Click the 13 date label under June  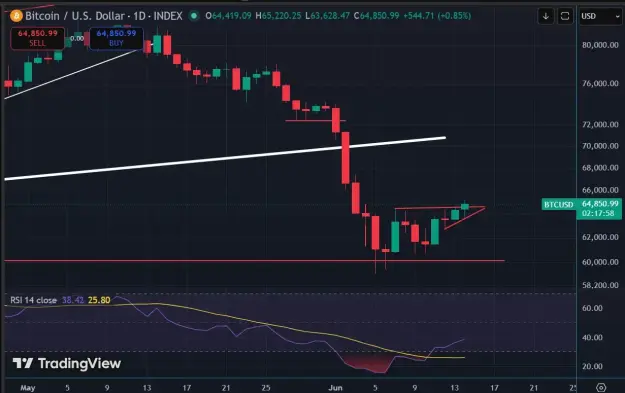pos(454,387)
